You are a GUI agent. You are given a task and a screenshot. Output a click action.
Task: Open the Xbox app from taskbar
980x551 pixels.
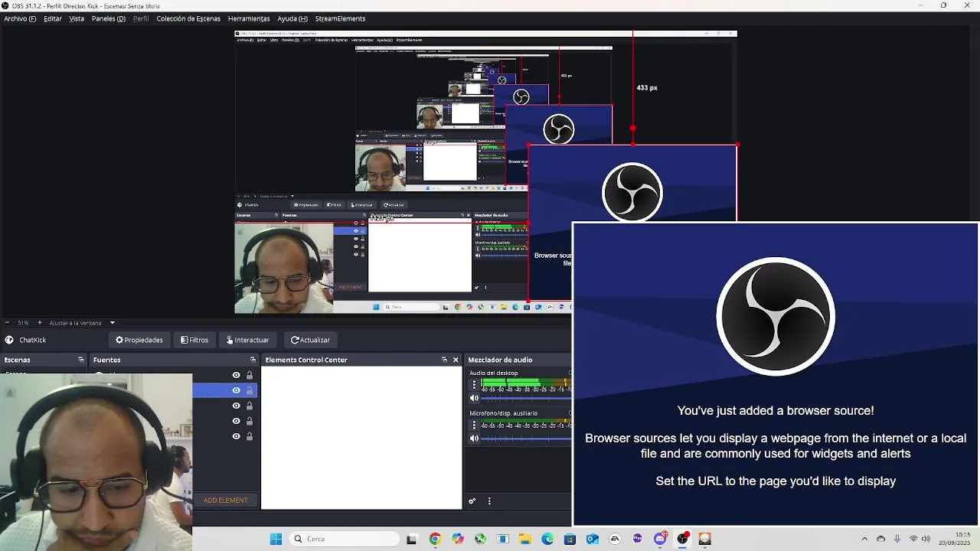point(480,539)
